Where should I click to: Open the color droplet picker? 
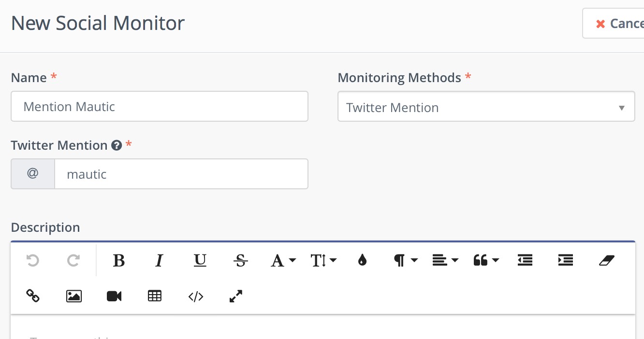[362, 261]
